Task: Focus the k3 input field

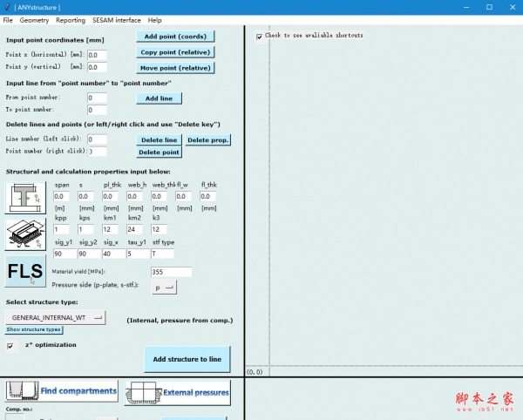Action: pos(159,229)
